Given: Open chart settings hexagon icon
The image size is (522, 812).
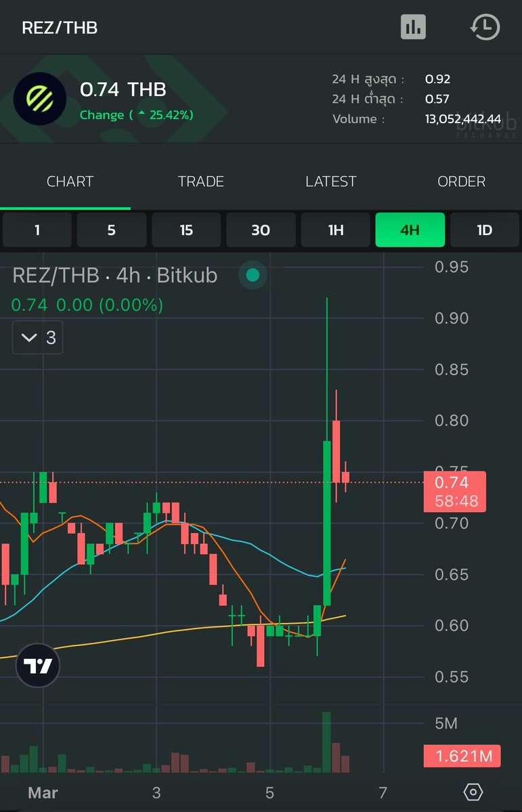Looking at the screenshot, I should pos(473,792).
